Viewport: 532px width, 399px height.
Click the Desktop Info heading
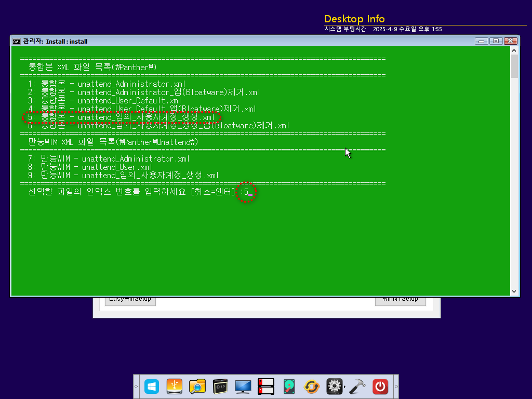pos(354,19)
